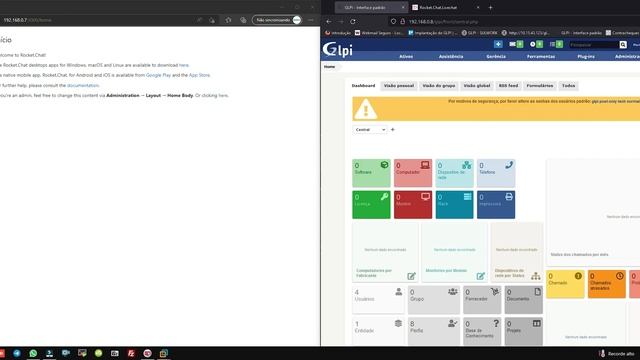Open the Base de Conhecimento card
The image size is (640, 360).
[482, 331]
